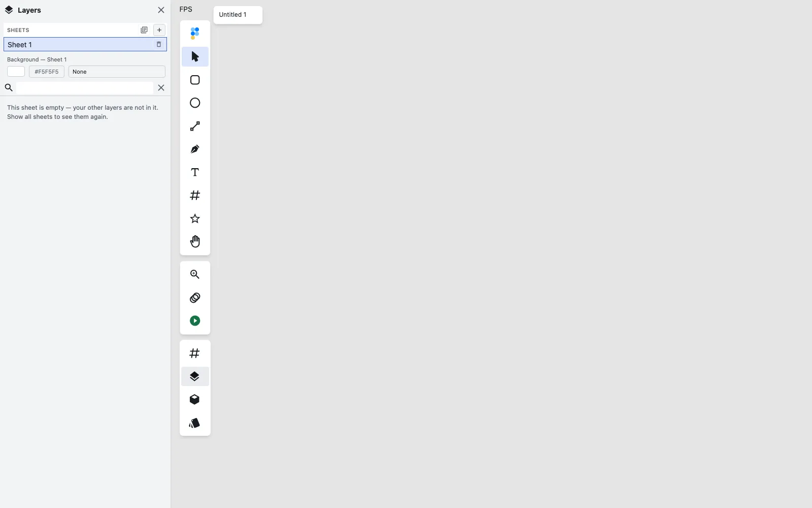The width and height of the screenshot is (812, 508).
Task: Activate the zoom magnifier tool
Action: point(195,274)
